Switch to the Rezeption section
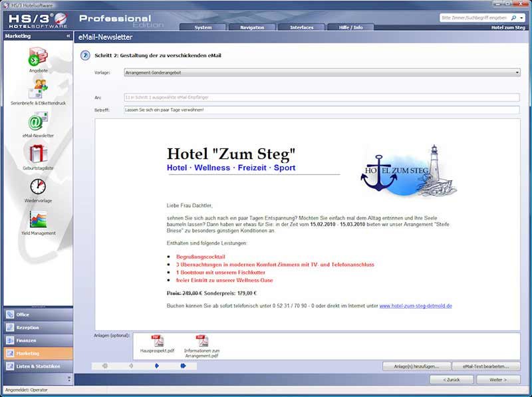This screenshot has height=397, width=532. pos(38,327)
